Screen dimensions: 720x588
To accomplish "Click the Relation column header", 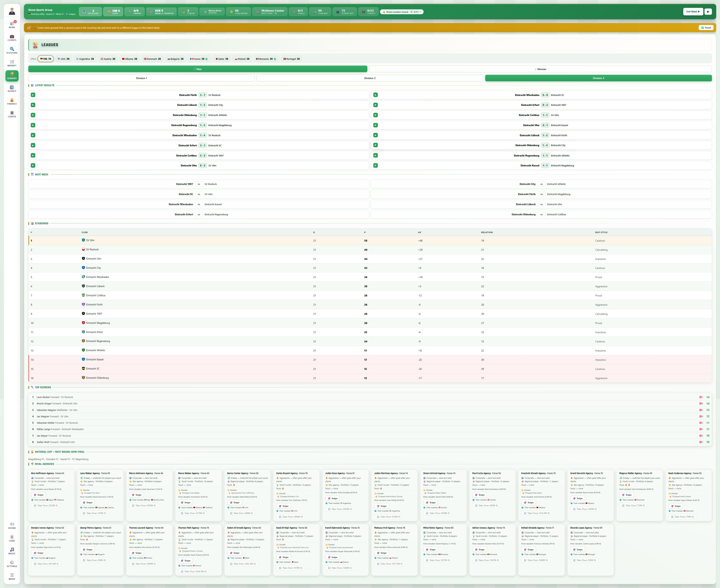I will coord(487,232).
